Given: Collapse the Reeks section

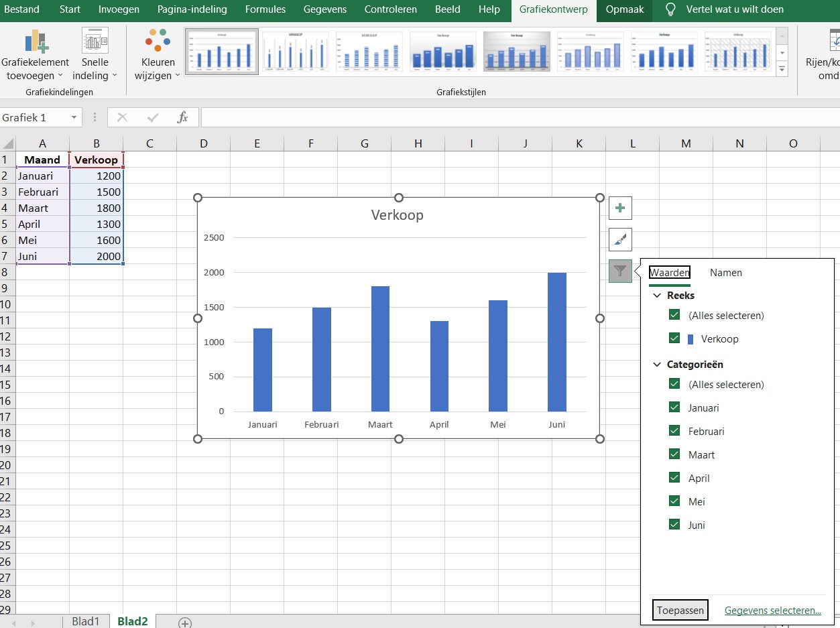Looking at the screenshot, I should (656, 295).
